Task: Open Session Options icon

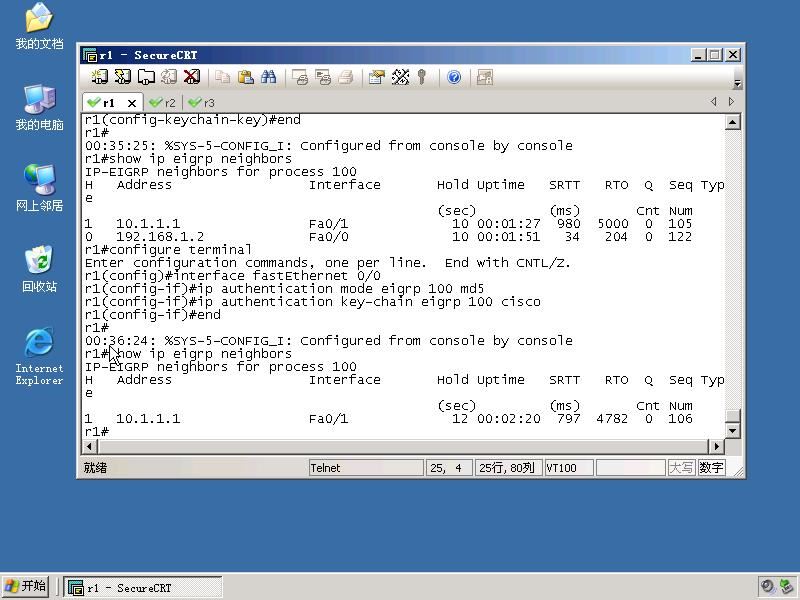Action: pos(377,77)
